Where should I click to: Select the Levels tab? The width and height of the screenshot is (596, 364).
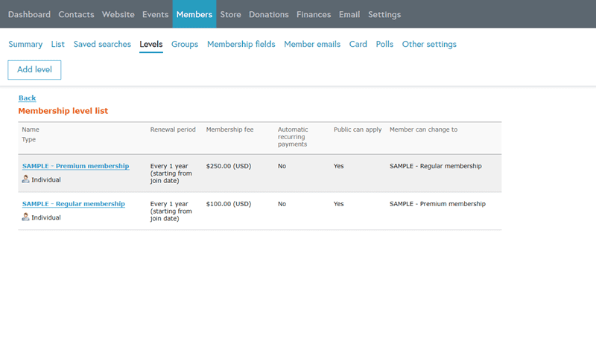click(x=151, y=44)
